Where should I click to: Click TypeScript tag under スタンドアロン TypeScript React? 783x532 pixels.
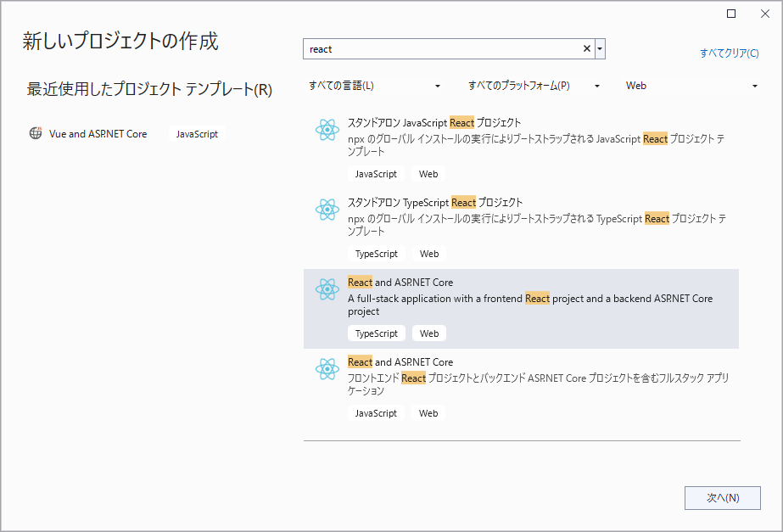pos(377,254)
